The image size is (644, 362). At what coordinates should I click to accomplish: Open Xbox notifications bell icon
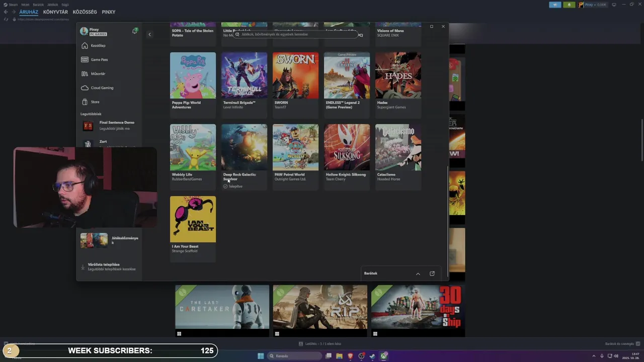[x=135, y=31]
